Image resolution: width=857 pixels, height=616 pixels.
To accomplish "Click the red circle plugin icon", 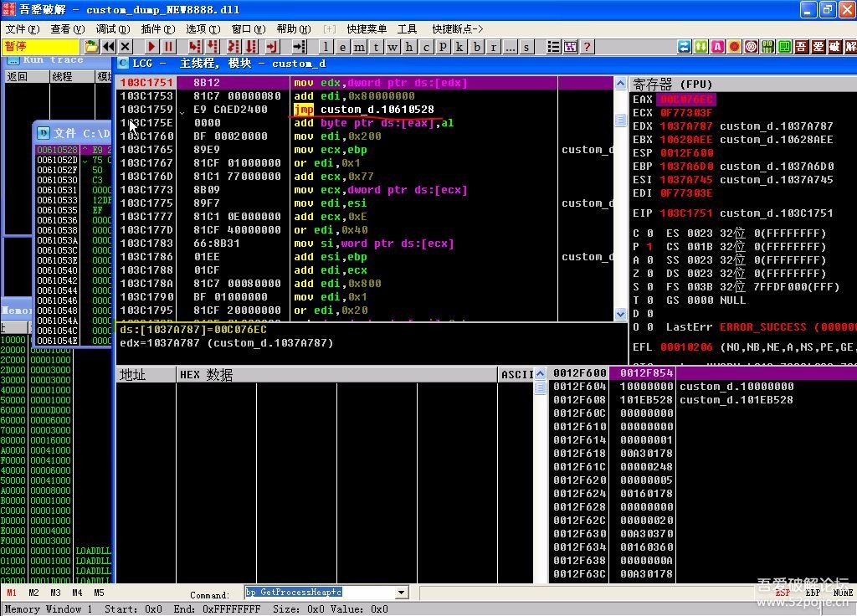I will 735,47.
